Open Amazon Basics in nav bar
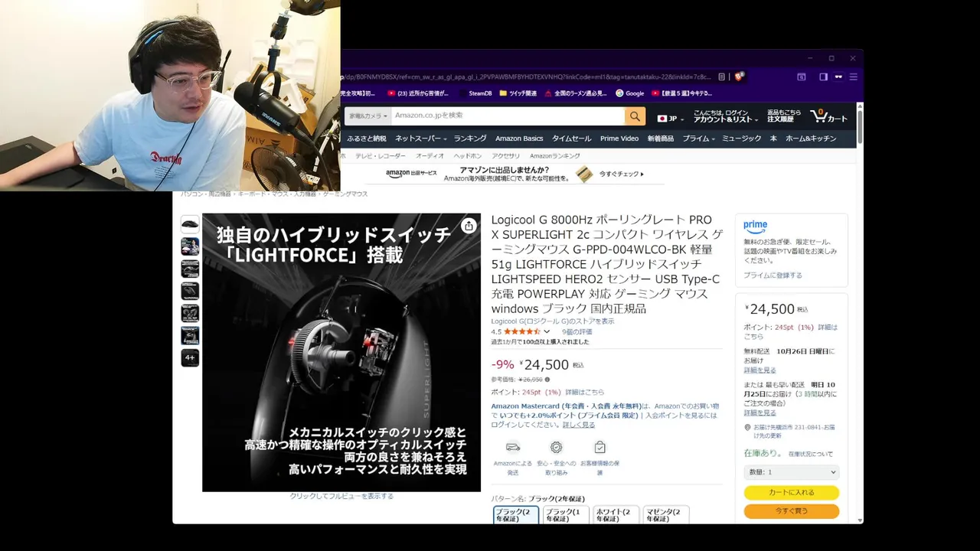980x551 pixels. click(519, 139)
